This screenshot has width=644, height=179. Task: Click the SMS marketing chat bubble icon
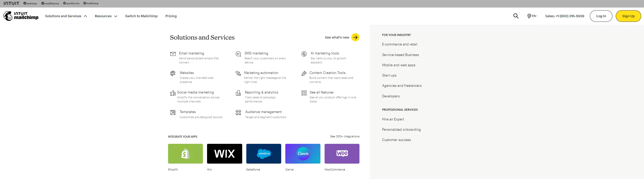238,54
